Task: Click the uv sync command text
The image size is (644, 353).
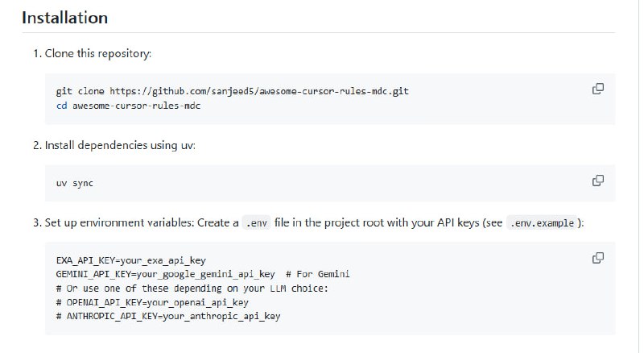Action: pos(74,183)
